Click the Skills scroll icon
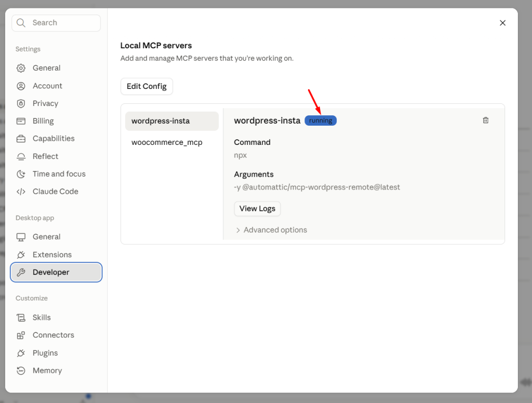This screenshot has width=532, height=403. click(x=21, y=317)
